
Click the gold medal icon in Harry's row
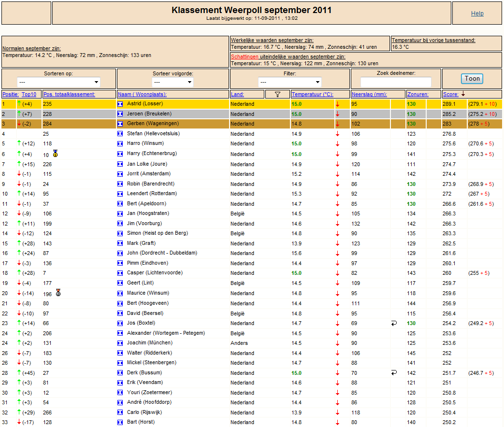(56, 154)
